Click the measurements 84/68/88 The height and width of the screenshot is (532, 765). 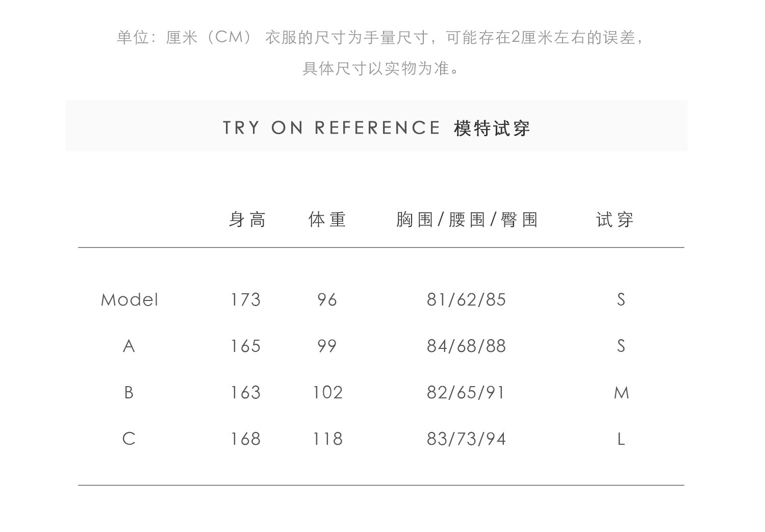coord(466,346)
